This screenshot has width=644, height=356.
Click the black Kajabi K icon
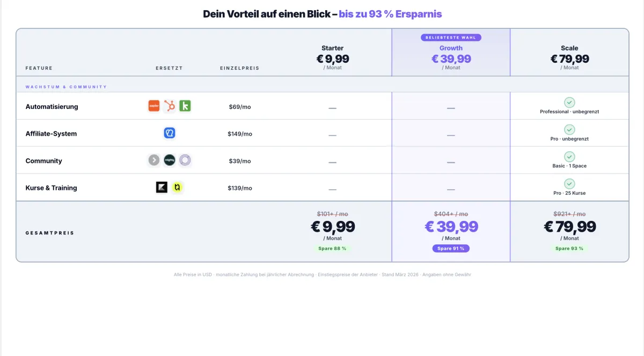pos(162,187)
